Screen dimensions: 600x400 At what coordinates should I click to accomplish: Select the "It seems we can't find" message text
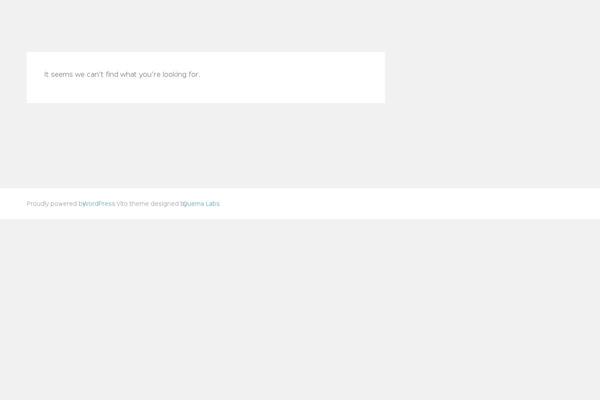122,75
